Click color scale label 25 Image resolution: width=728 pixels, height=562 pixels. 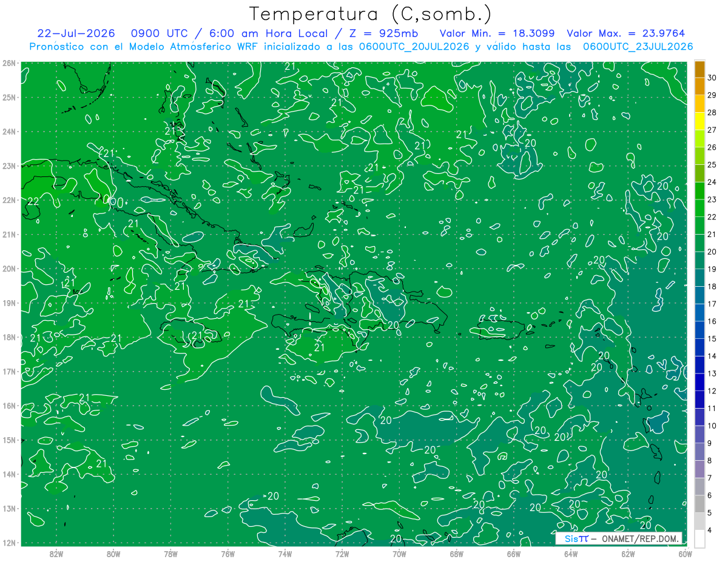tap(712, 165)
